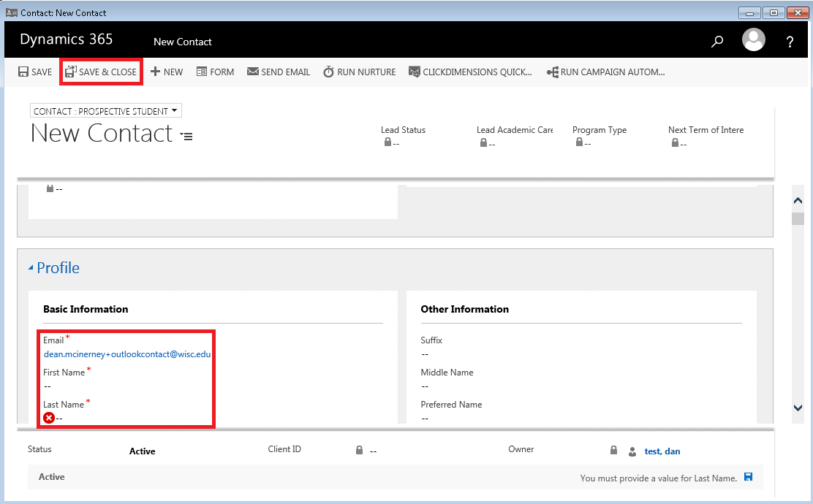Click the Run Nurture command

359,72
